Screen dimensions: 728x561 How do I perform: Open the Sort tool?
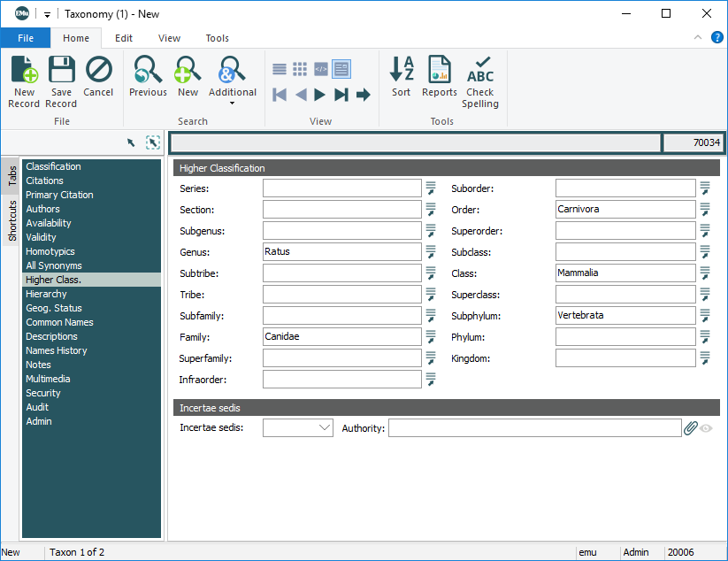point(402,71)
